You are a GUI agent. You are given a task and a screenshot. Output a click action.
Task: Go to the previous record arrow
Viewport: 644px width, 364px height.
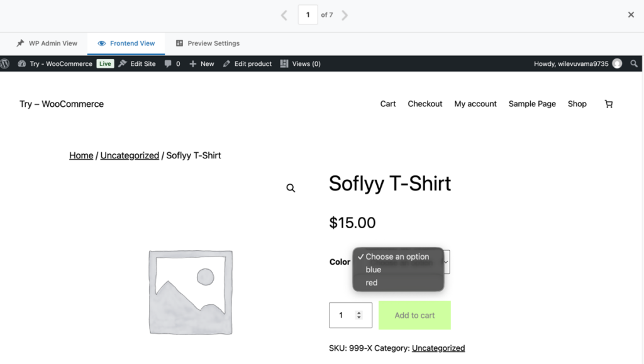tap(284, 16)
